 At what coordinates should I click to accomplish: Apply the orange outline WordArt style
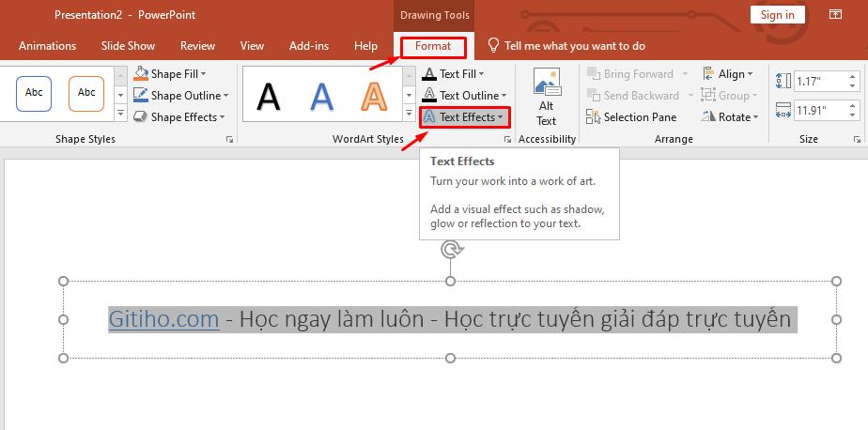coord(374,97)
